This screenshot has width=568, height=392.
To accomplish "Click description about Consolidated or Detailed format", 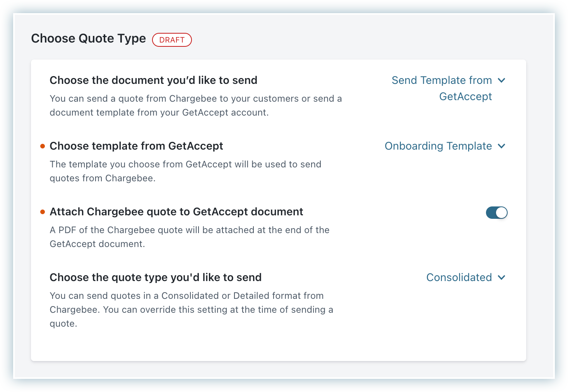I will 191,309.
